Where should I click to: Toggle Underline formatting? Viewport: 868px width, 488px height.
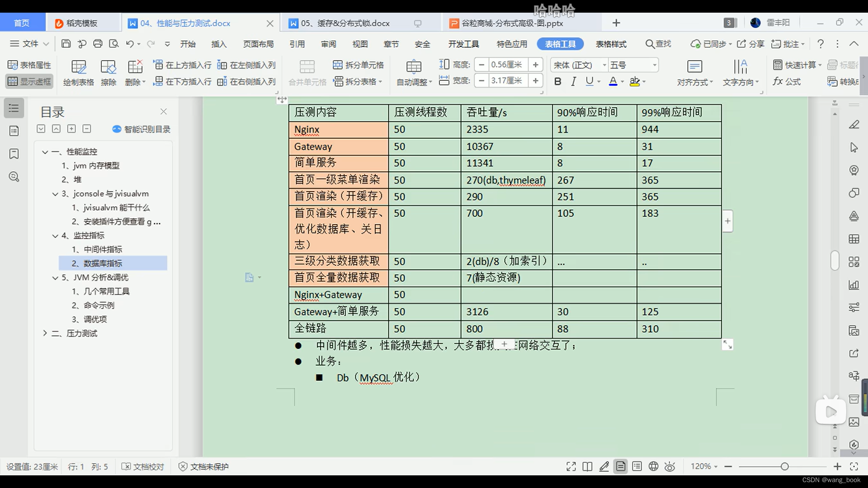(x=590, y=81)
